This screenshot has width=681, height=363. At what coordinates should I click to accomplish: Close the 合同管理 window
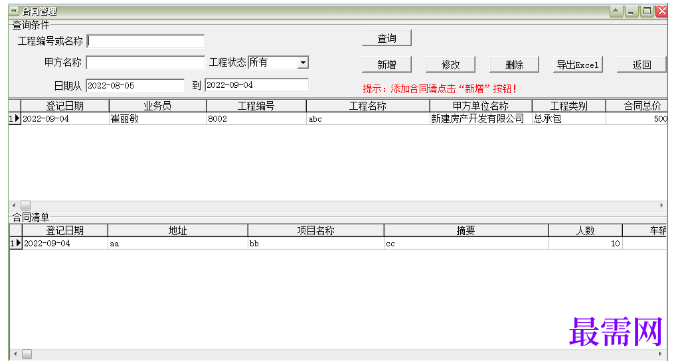click(661, 11)
